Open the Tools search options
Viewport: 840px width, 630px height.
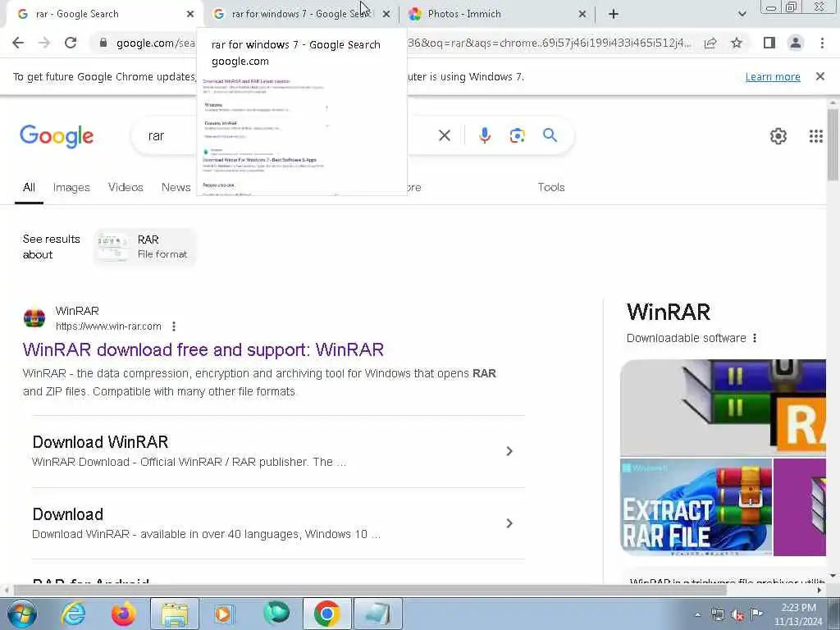click(551, 188)
